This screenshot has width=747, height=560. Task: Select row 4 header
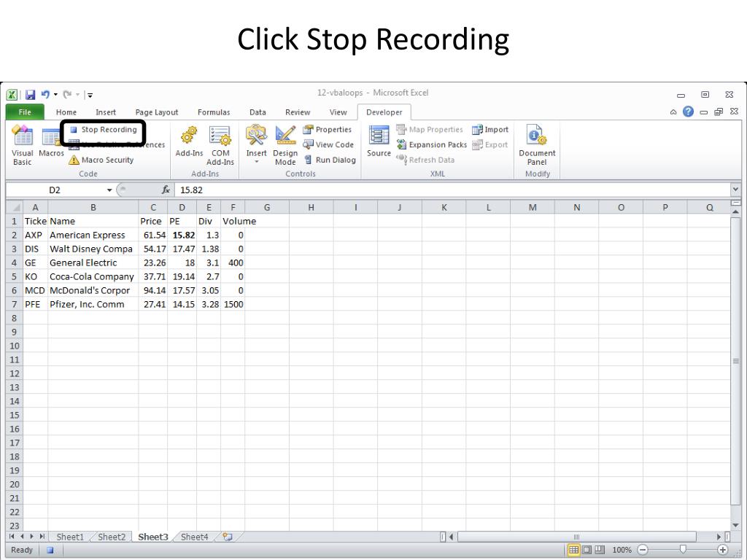point(15,262)
